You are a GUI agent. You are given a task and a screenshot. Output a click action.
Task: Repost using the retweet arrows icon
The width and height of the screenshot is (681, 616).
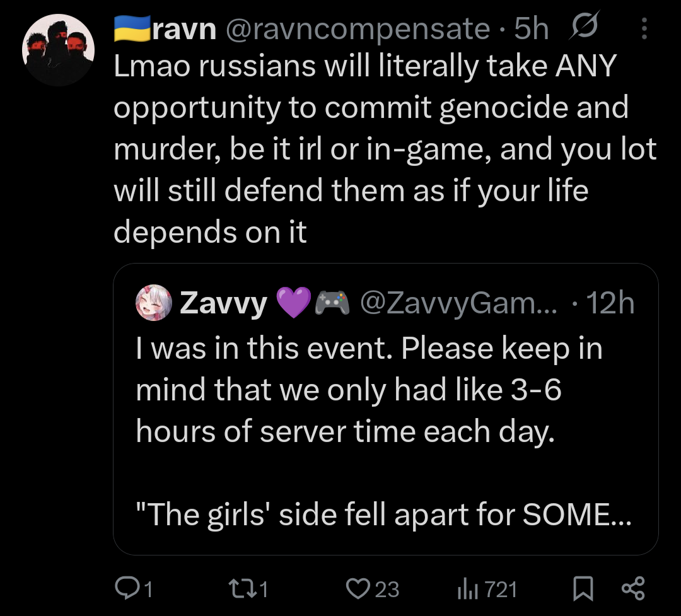click(x=242, y=588)
